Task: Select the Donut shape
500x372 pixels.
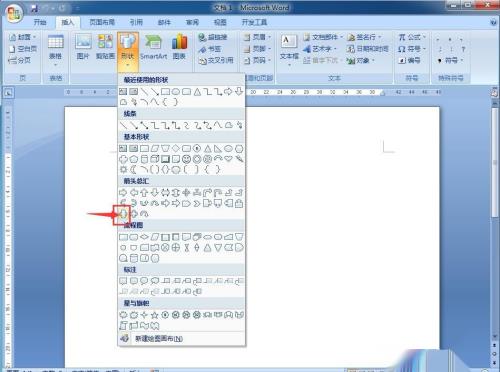Action: tap(197, 159)
